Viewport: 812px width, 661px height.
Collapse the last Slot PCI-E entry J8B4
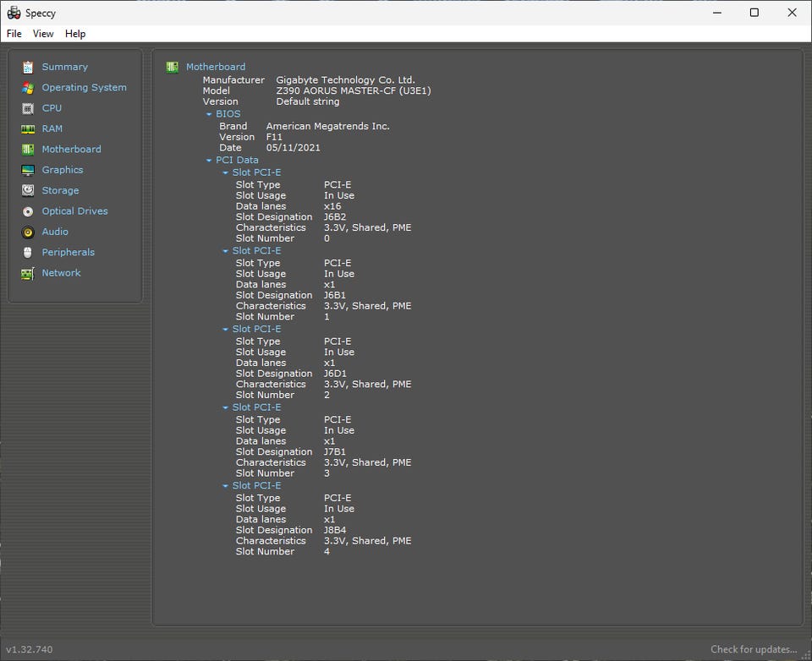226,486
